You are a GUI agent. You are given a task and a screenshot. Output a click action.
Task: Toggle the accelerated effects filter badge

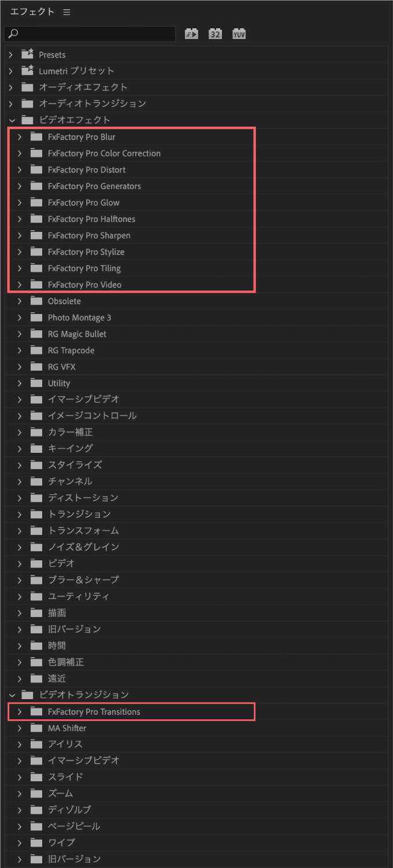tap(191, 34)
